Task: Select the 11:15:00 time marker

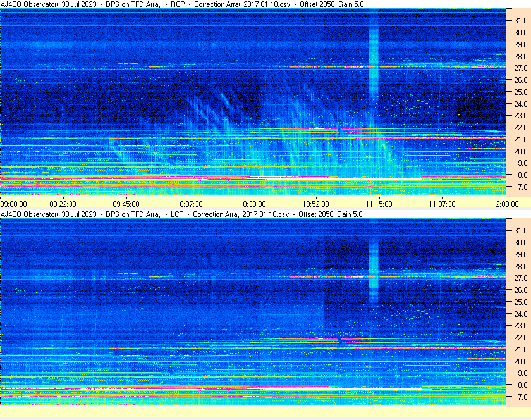Action: [x=378, y=204]
